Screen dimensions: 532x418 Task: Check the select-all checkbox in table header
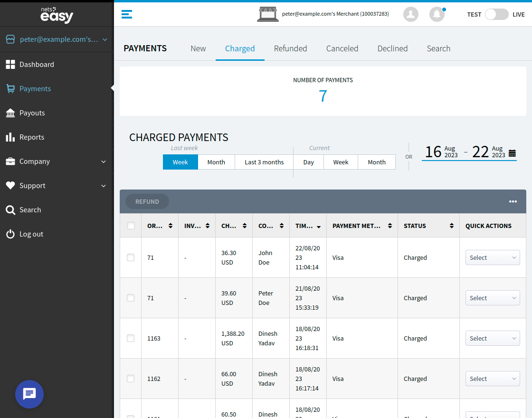[131, 226]
